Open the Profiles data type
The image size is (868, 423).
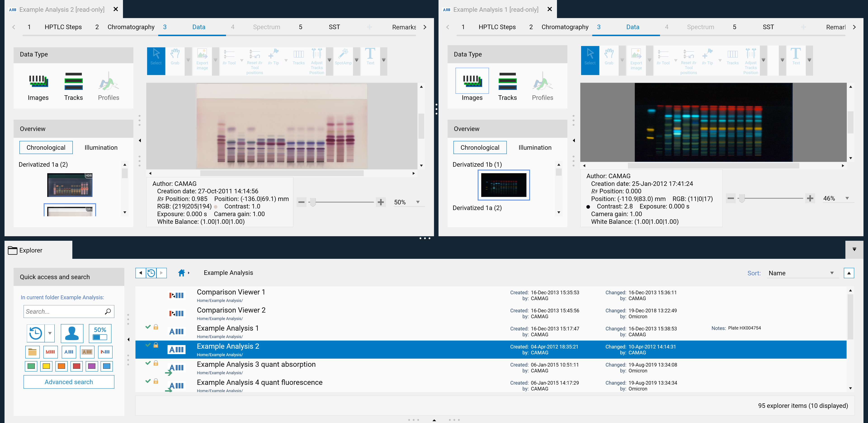[108, 86]
